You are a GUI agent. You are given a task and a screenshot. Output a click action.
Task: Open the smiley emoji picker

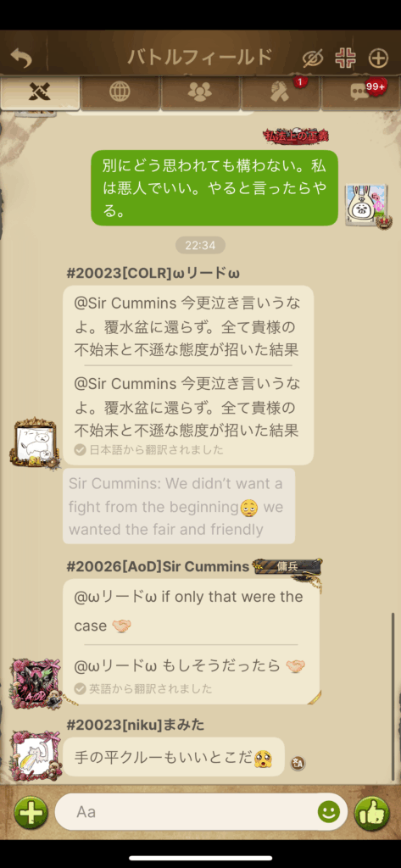coord(328,812)
